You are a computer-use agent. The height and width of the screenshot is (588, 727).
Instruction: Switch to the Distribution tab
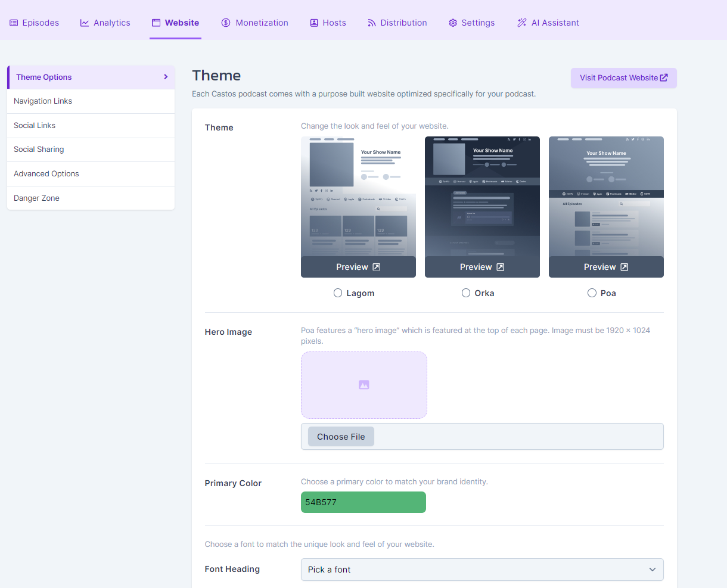(x=397, y=23)
